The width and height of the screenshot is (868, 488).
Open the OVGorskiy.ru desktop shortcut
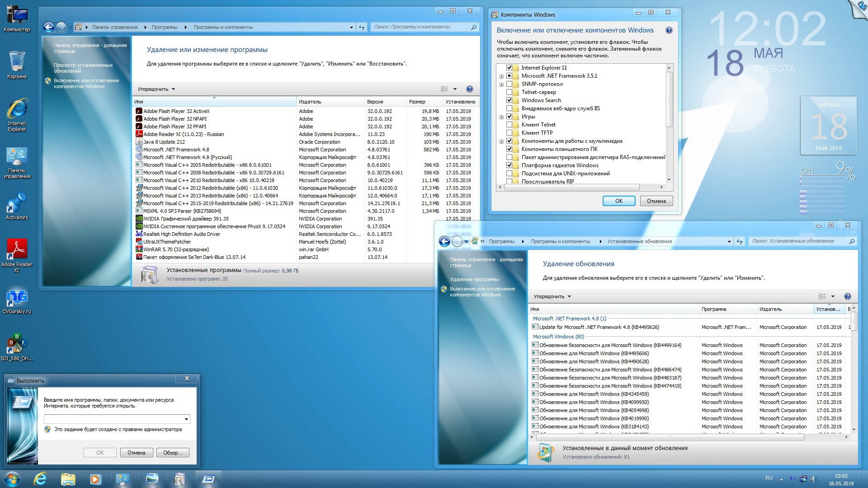tap(17, 301)
